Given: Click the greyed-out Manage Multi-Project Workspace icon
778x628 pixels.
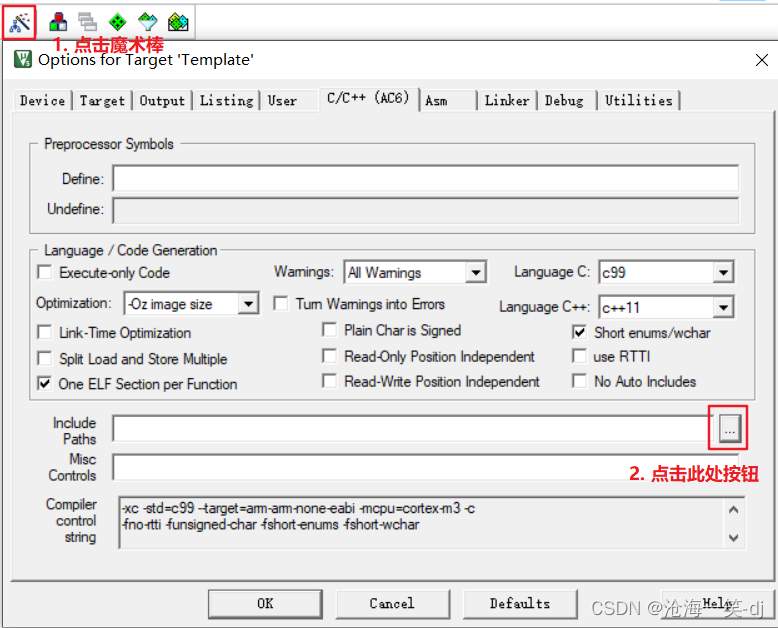Looking at the screenshot, I should point(87,22).
